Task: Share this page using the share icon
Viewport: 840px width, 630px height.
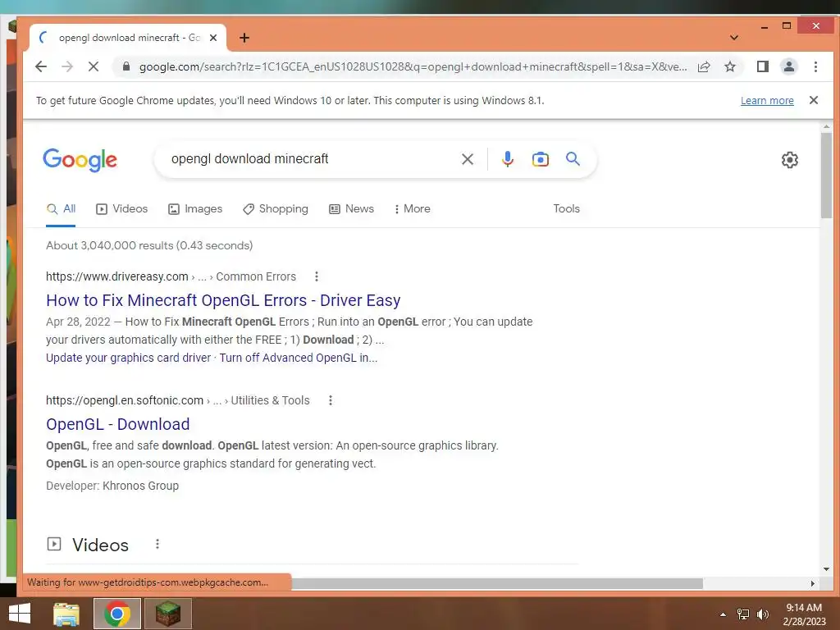Action: tap(704, 66)
